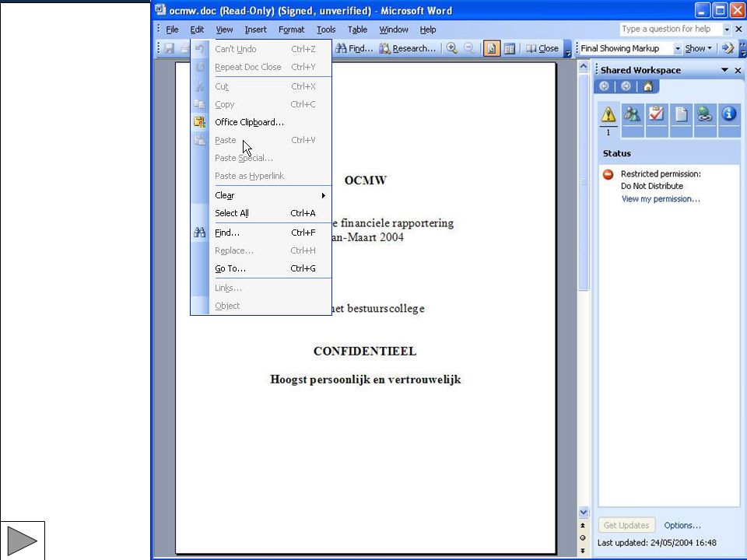This screenshot has width=747, height=560.
Task: Click the Save icon in toolbar
Action: tap(169, 48)
